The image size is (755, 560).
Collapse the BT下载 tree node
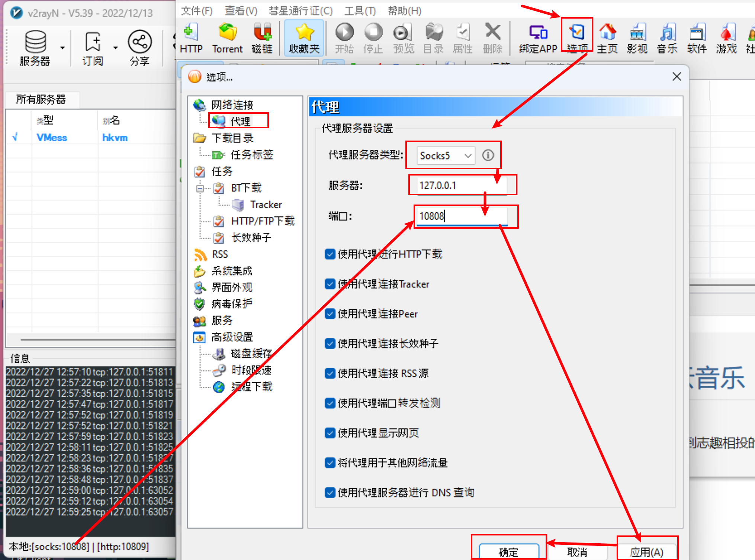coord(200,188)
